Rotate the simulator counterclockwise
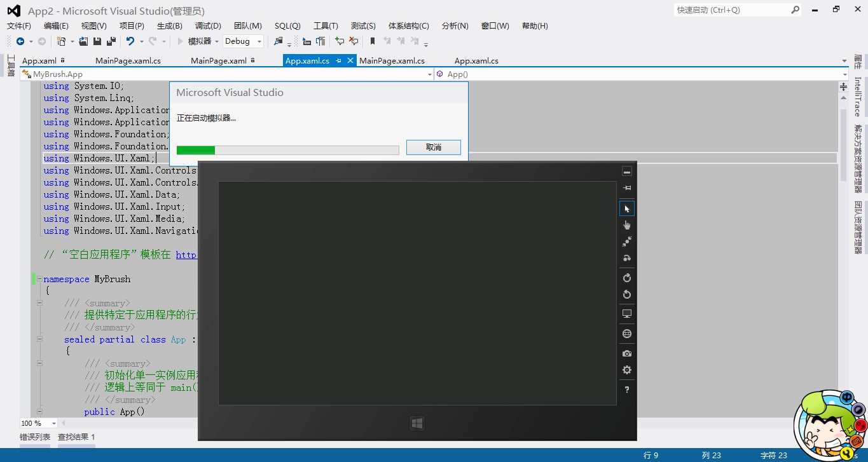 [627, 294]
